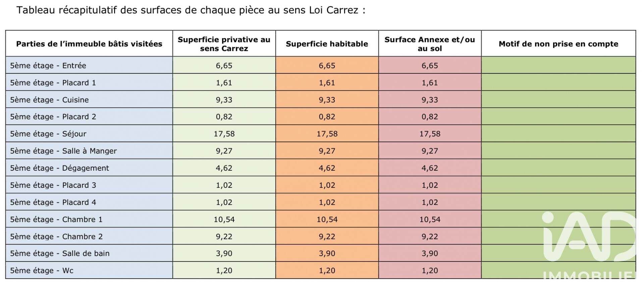Select the '5ème étage - Entrée' row label
The width and height of the screenshot is (644, 282).
point(48,66)
